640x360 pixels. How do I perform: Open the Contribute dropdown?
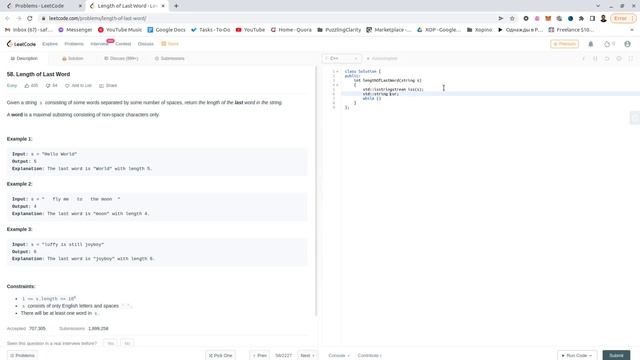pos(369,356)
